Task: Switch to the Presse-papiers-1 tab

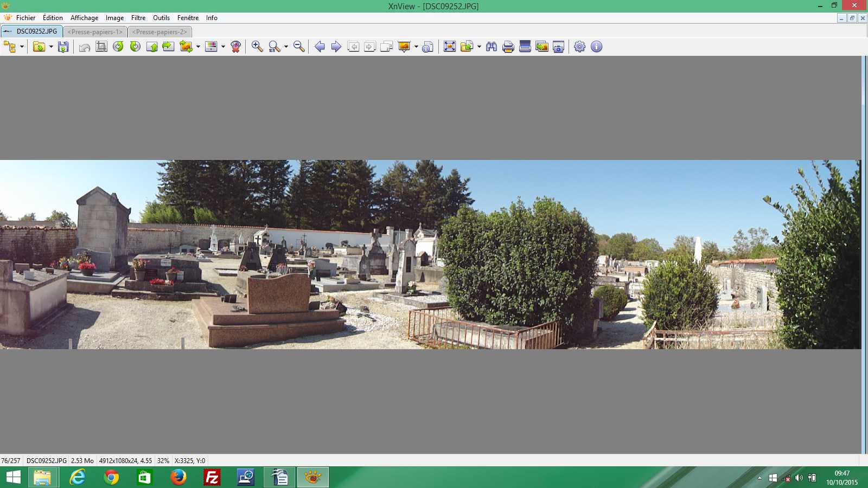Action: (95, 32)
